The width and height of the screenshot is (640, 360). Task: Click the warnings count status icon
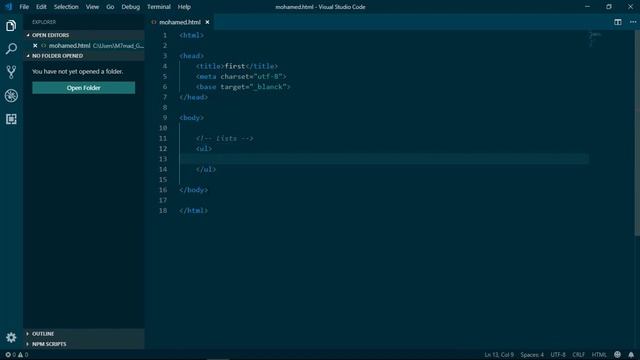point(23,355)
